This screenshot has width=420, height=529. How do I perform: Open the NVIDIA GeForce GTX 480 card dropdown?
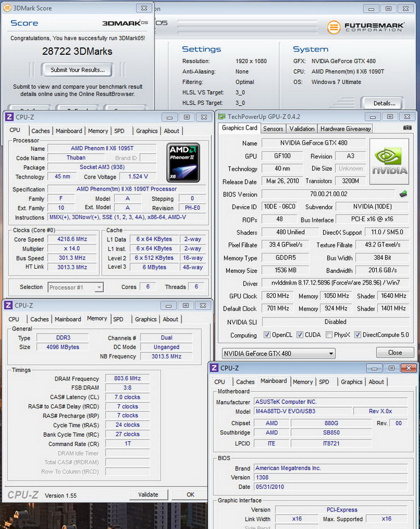tap(278, 353)
